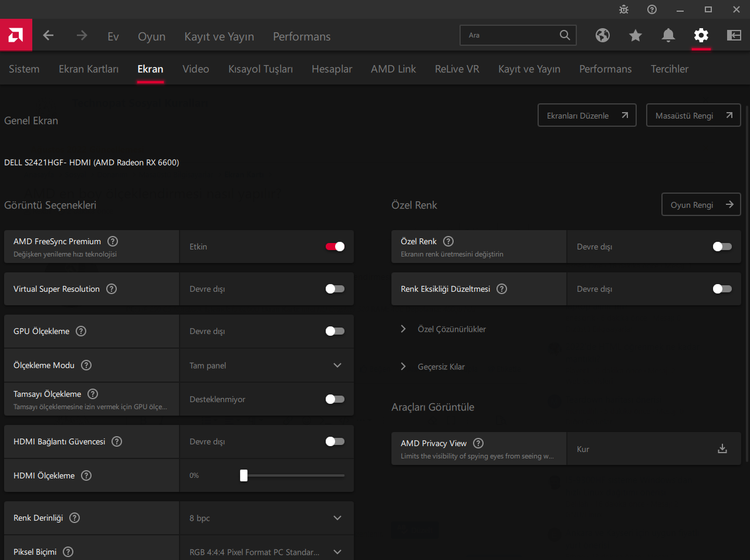Click help icon beside AMD FreeSync Premium
Viewport: 750px width, 560px height.
click(113, 241)
